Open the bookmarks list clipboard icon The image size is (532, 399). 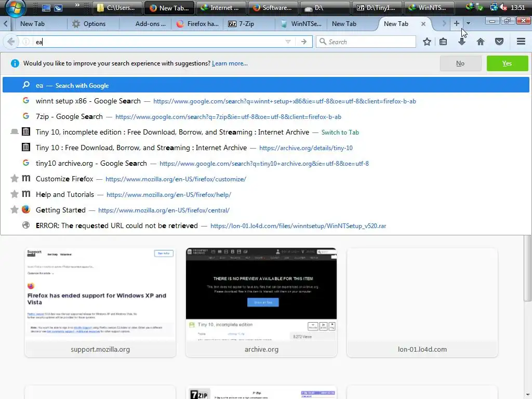click(x=443, y=42)
